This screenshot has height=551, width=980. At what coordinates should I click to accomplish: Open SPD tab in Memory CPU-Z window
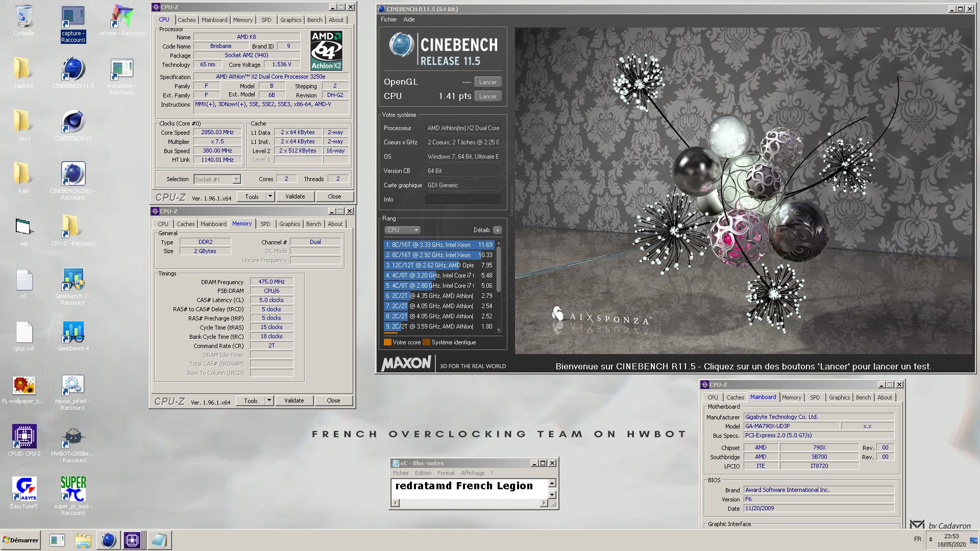(x=265, y=224)
